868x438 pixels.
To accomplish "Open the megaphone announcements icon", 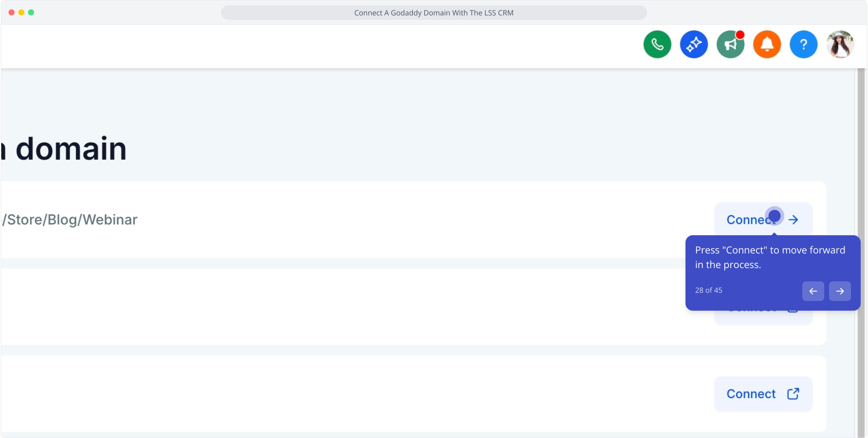I will coord(730,45).
